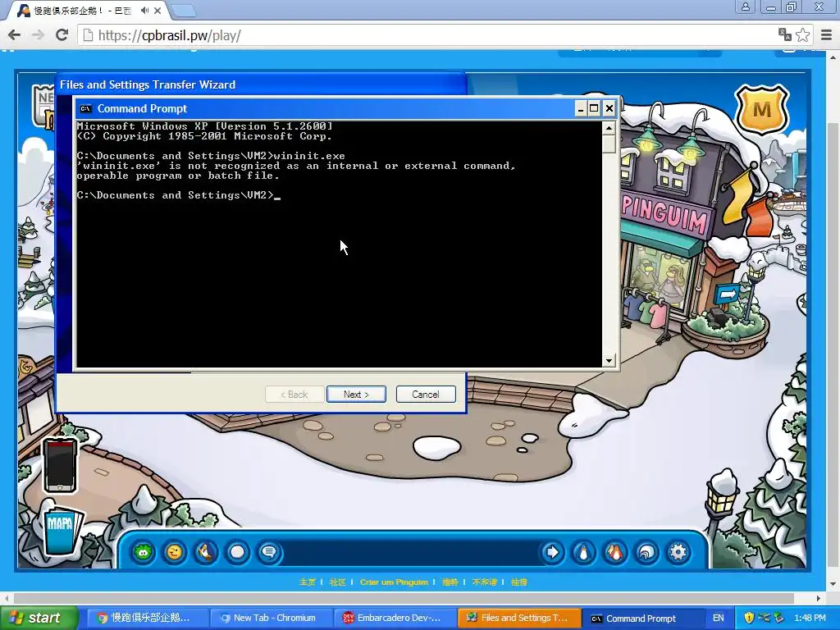Click Cancel in Files and Settings Wizard
840x630 pixels.
coord(426,395)
